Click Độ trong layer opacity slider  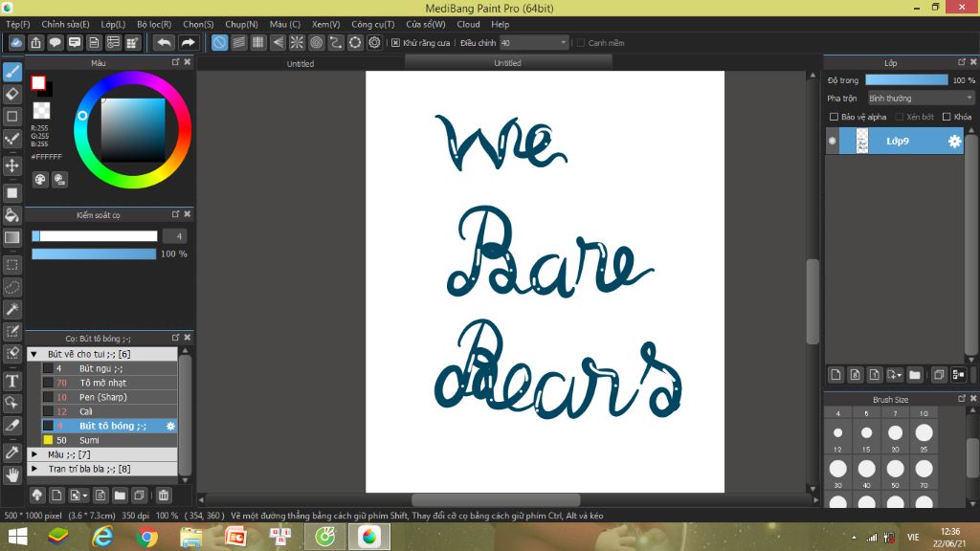[x=906, y=80]
